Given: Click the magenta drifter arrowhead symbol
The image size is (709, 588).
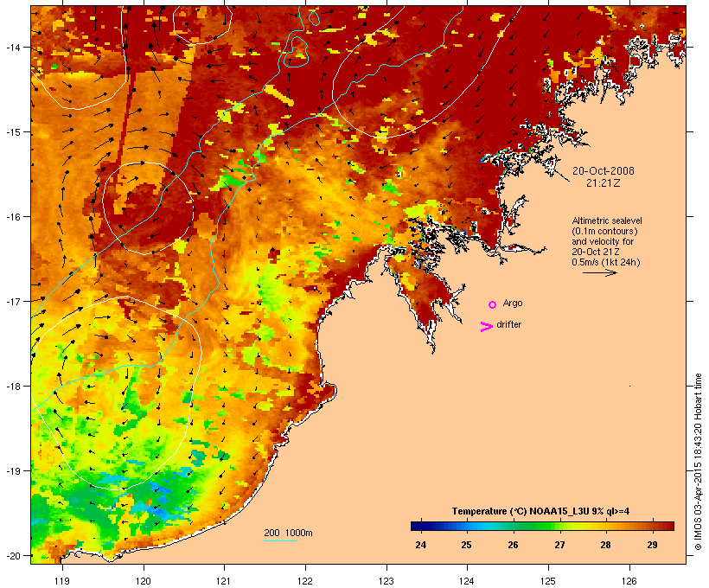Looking at the screenshot, I should (x=486, y=327).
